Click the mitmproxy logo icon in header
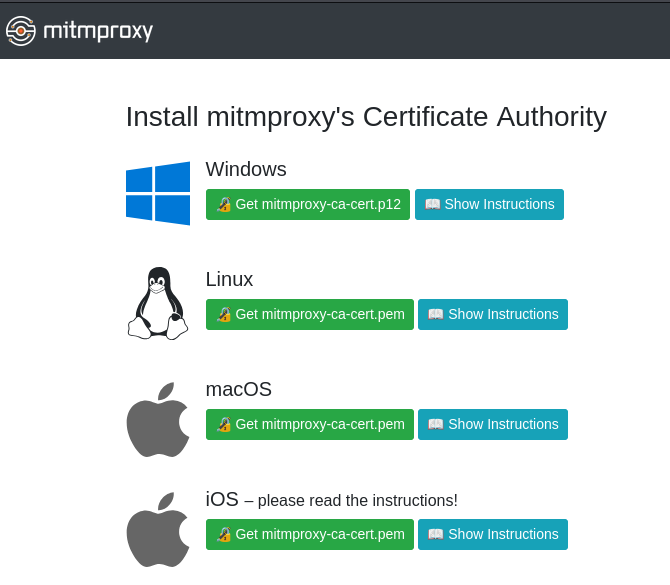The image size is (670, 585). [x=21, y=31]
